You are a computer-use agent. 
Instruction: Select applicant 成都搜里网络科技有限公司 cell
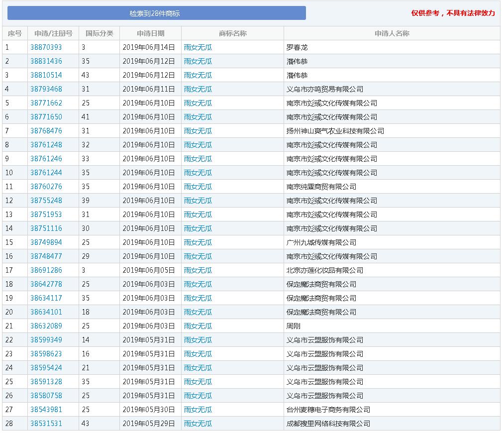(328, 424)
